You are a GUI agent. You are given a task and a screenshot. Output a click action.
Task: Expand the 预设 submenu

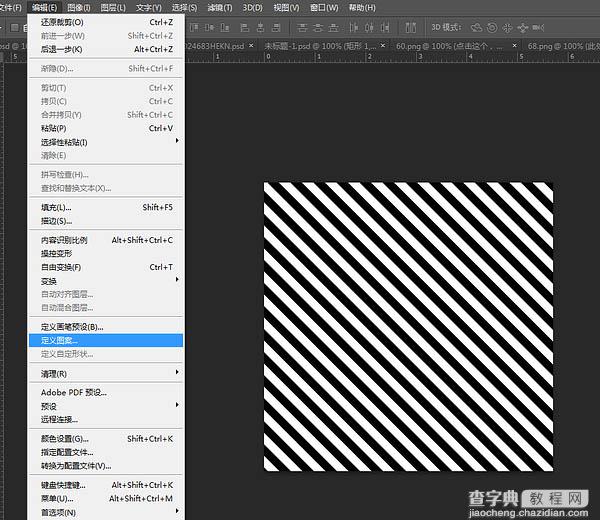point(106,406)
